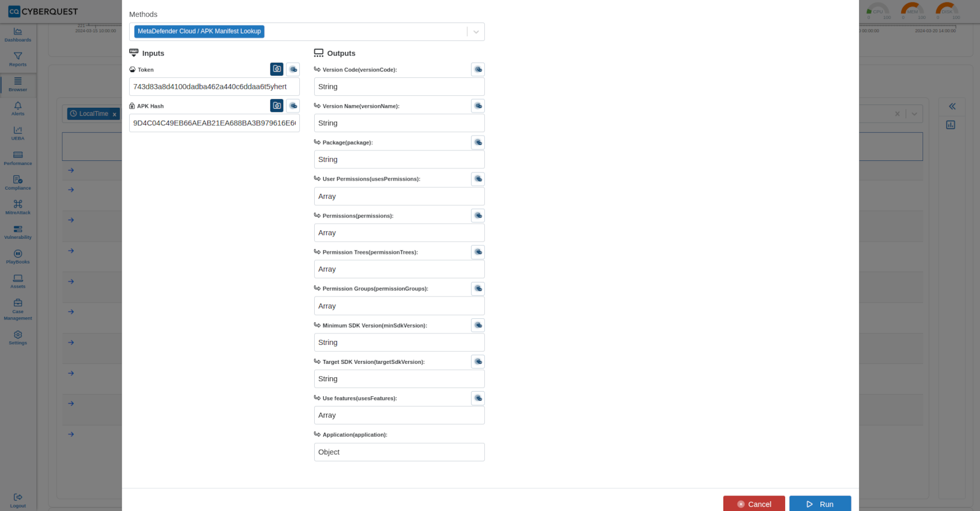
Task: Click the camera icon beside Token input
Action: [277, 69]
